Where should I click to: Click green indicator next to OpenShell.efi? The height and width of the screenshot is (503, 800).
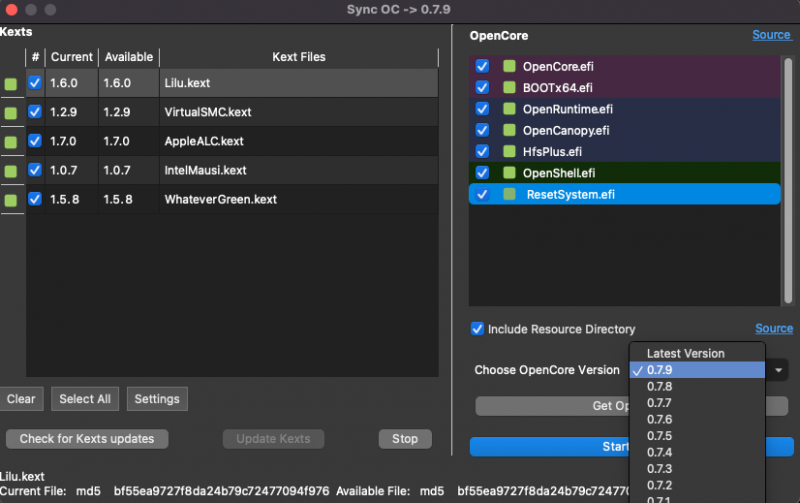(509, 173)
